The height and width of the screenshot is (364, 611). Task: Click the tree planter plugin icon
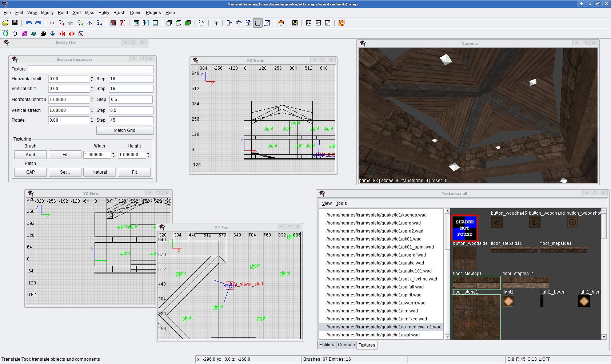(34, 33)
